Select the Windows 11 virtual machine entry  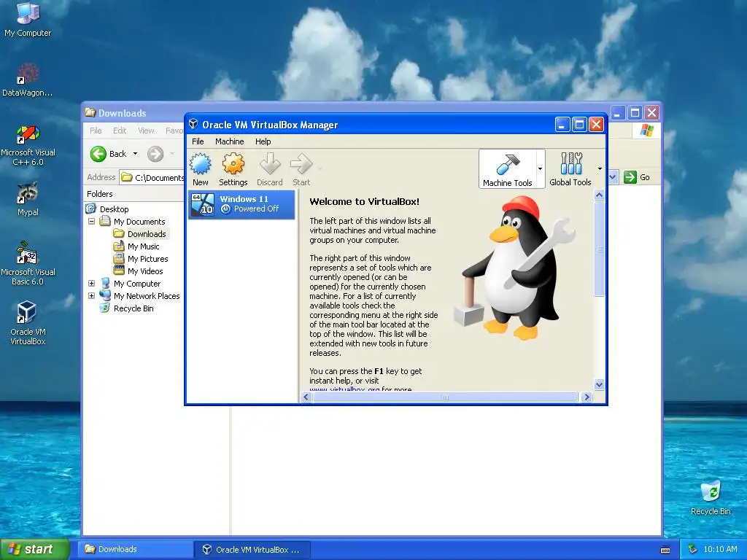coord(242,204)
